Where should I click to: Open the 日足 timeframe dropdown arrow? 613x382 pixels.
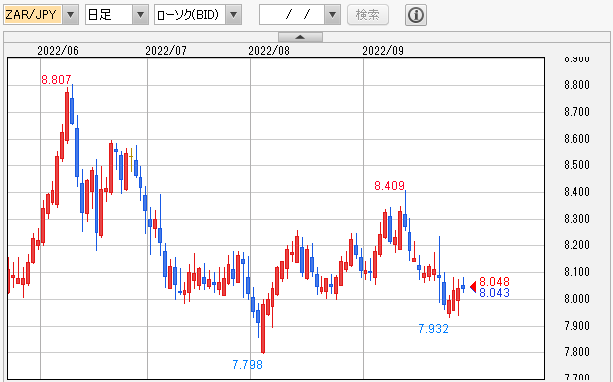pos(140,15)
